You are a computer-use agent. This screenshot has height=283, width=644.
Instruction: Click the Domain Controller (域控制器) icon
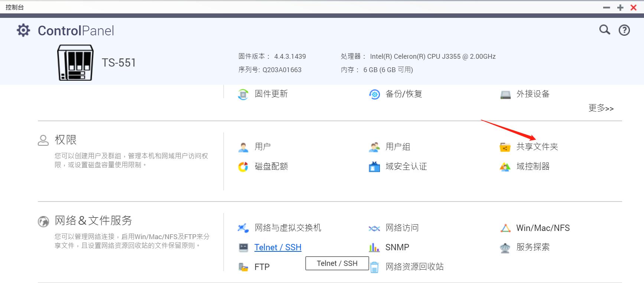[x=505, y=167]
